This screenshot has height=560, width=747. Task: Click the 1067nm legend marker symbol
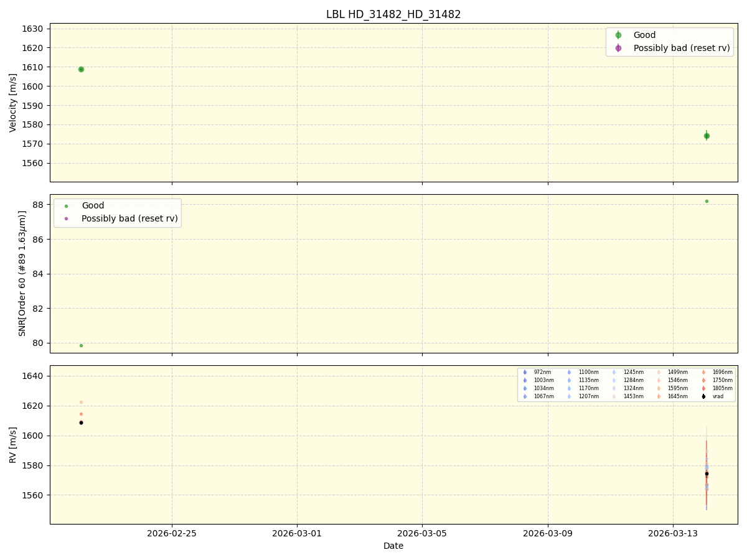[x=525, y=396]
